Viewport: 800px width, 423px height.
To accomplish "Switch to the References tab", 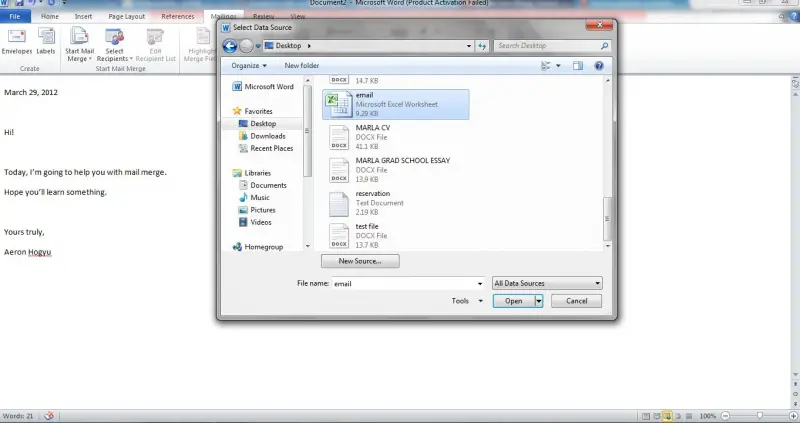I will [178, 16].
